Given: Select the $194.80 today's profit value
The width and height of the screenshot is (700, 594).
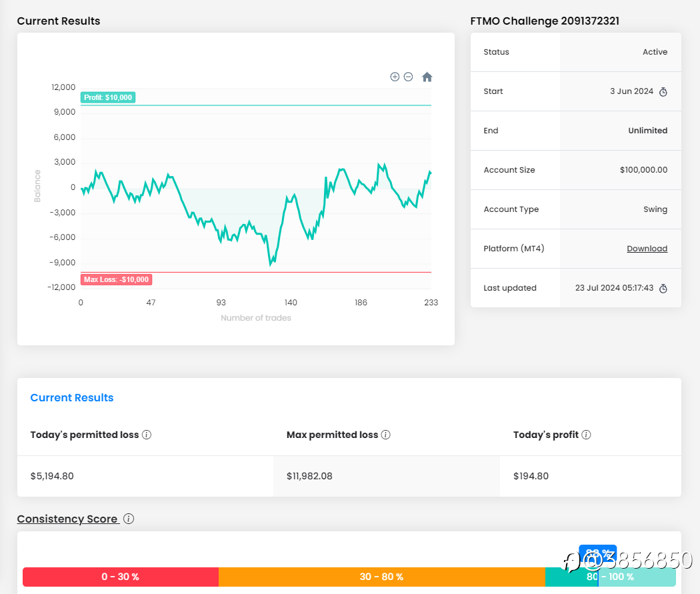Looking at the screenshot, I should pyautogui.click(x=531, y=476).
